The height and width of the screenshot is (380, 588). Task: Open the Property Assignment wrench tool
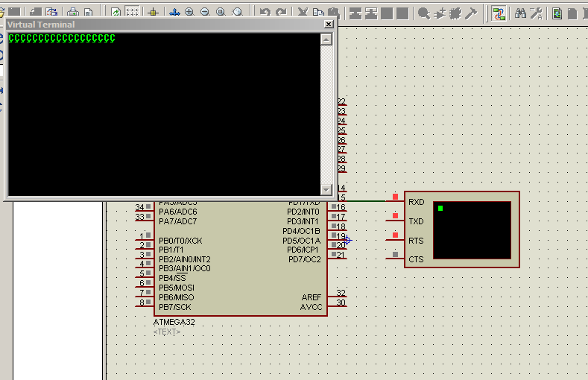point(536,13)
